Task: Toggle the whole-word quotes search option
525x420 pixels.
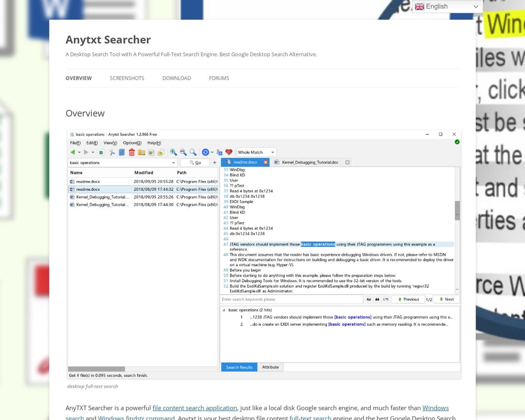Action: pyautogui.click(x=377, y=299)
